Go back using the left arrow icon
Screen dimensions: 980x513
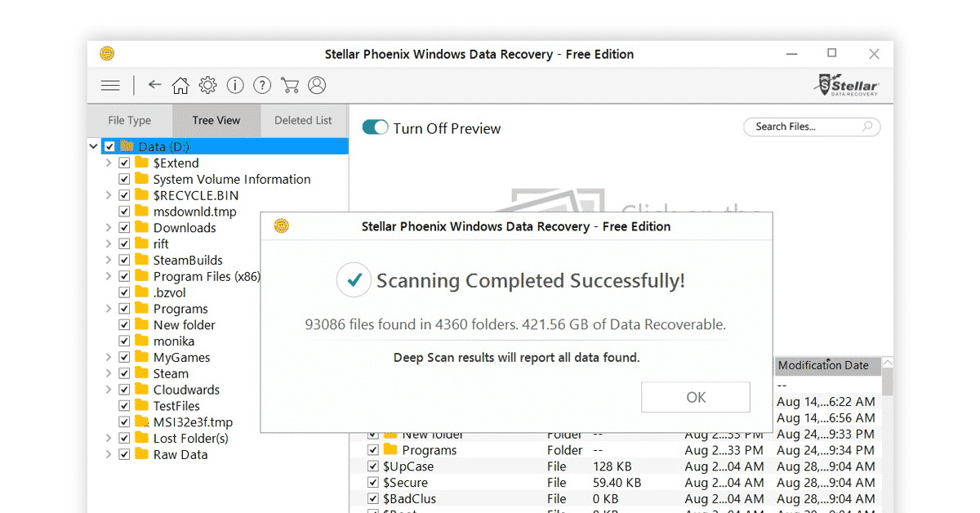click(x=155, y=84)
